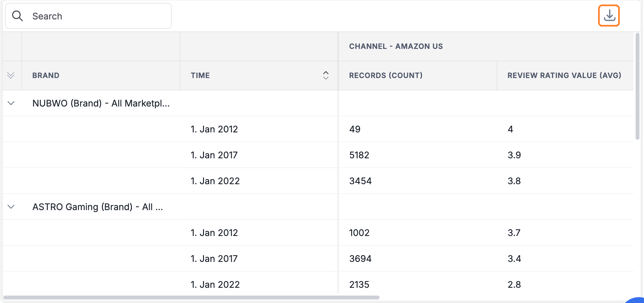Click the records count 5182
644x303 pixels.
point(359,155)
